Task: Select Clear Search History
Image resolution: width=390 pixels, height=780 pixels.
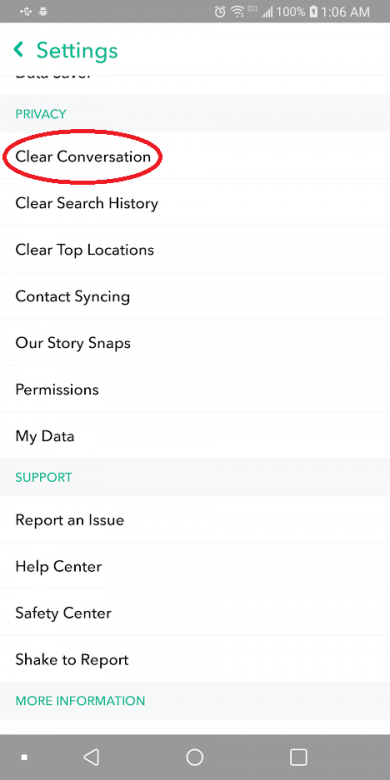Action: (x=195, y=202)
